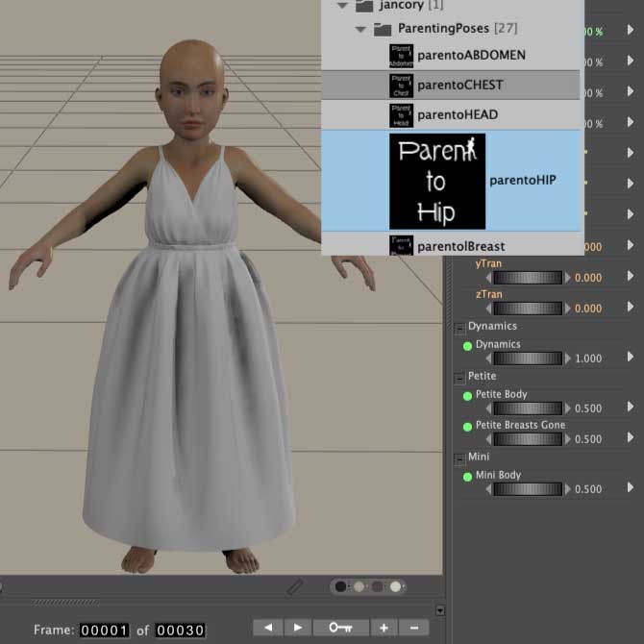Collapse the Dynamics parameter group
Screen dimensions: 644x644
click(x=459, y=327)
